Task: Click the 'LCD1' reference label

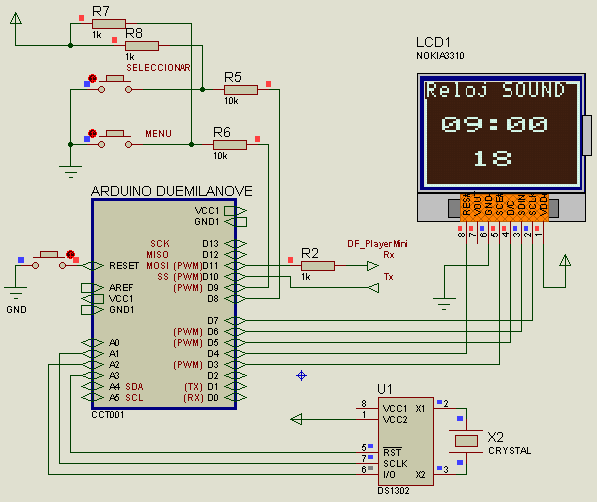Action: pos(433,42)
